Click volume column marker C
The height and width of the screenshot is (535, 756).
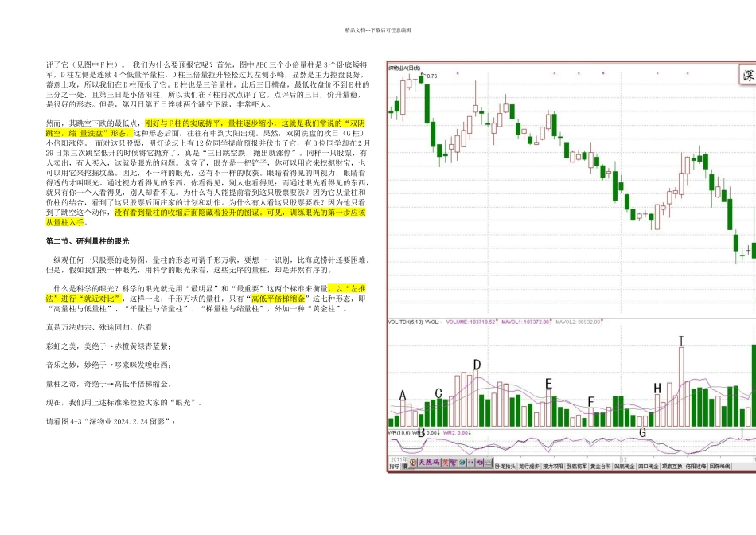point(438,394)
